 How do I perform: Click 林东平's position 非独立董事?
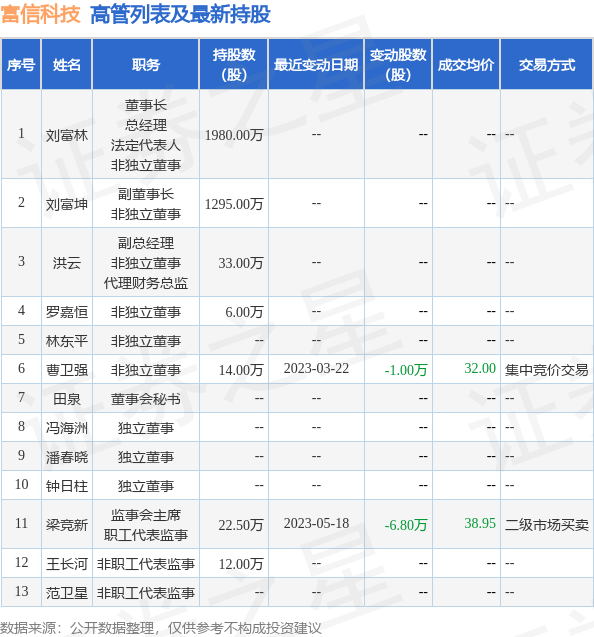[x=146, y=341]
